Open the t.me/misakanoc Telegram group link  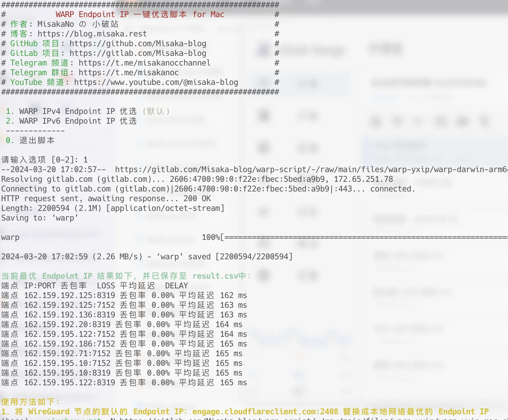coord(128,73)
